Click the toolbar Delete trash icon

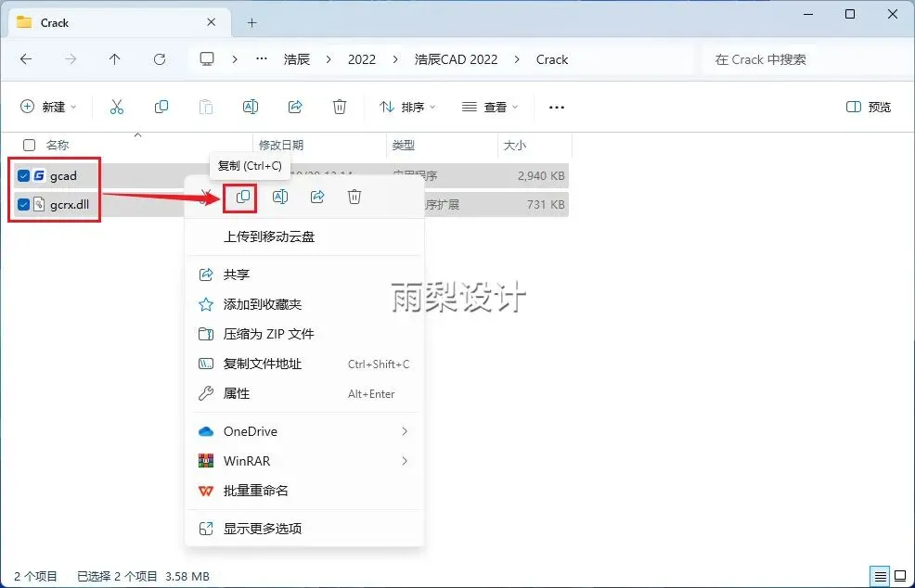tap(340, 107)
